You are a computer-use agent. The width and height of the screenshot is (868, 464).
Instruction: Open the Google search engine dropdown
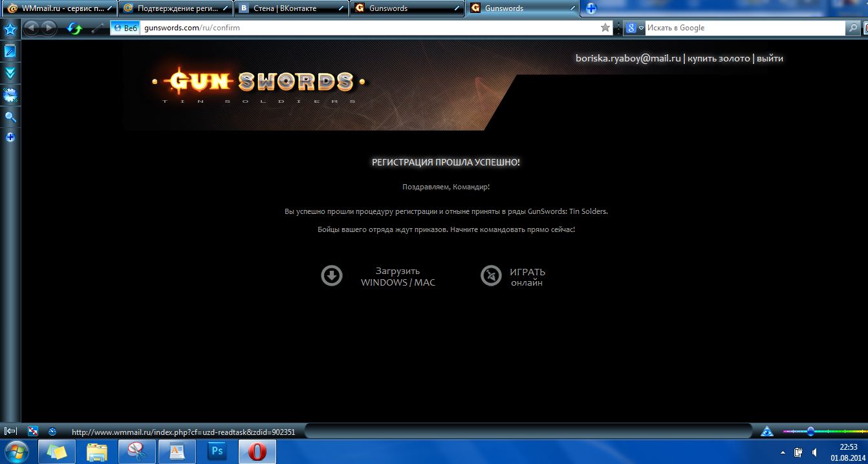click(x=635, y=28)
